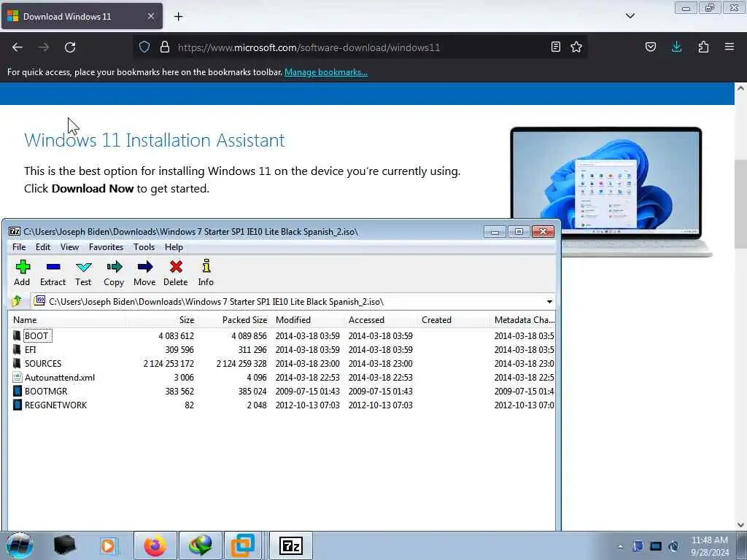Image resolution: width=747 pixels, height=560 pixels.
Task: Sort by the Size column header
Action: (x=162, y=320)
